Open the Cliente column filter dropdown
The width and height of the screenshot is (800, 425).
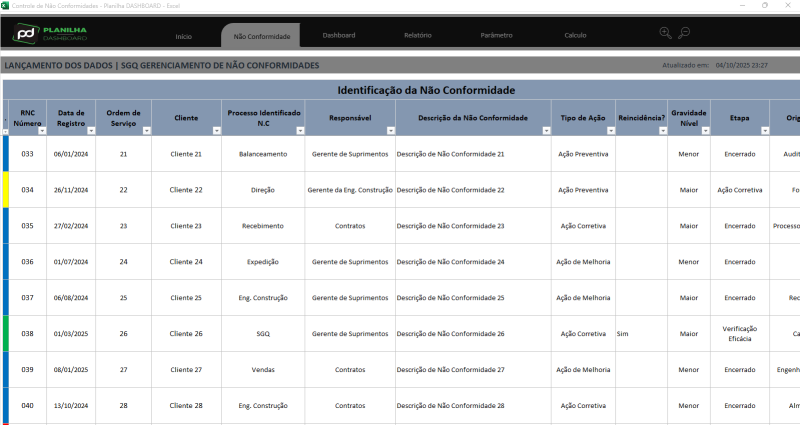tap(216, 130)
